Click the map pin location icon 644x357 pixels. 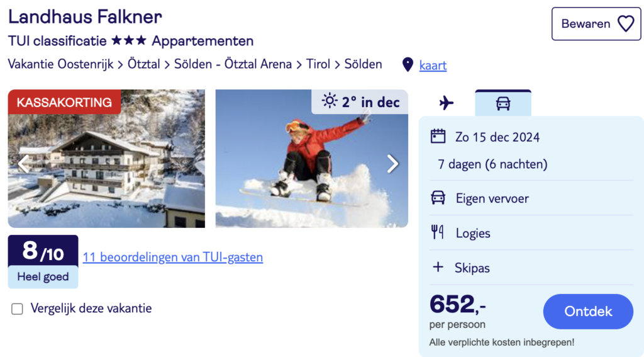pyautogui.click(x=408, y=65)
